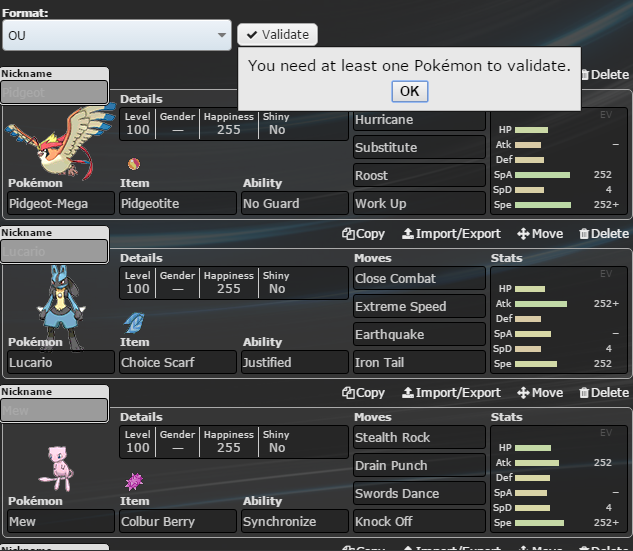
Task: Click the move-arrows icon above Lucario
Action: pyautogui.click(x=523, y=234)
